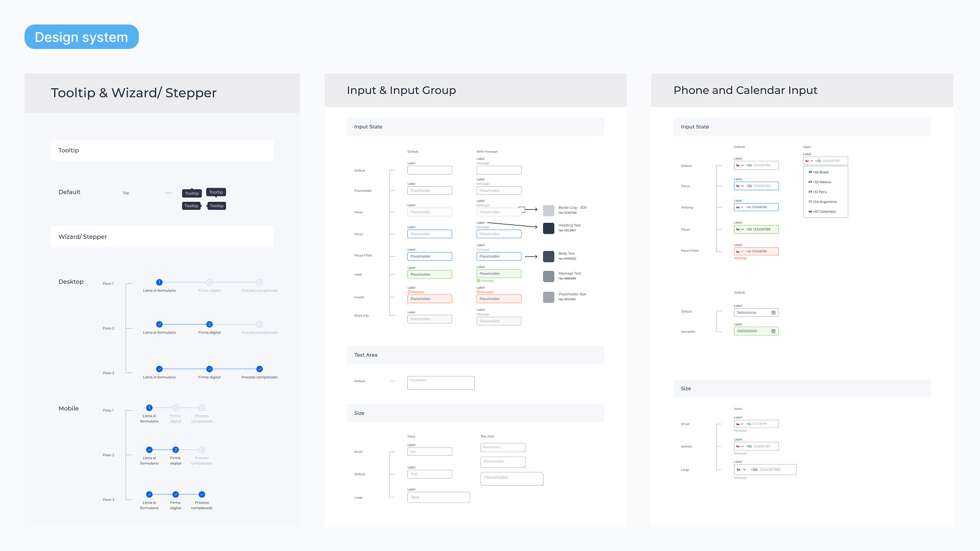This screenshot has height=551, width=980.
Task: Choose +54 Argentina option in dropdown
Action: (824, 202)
